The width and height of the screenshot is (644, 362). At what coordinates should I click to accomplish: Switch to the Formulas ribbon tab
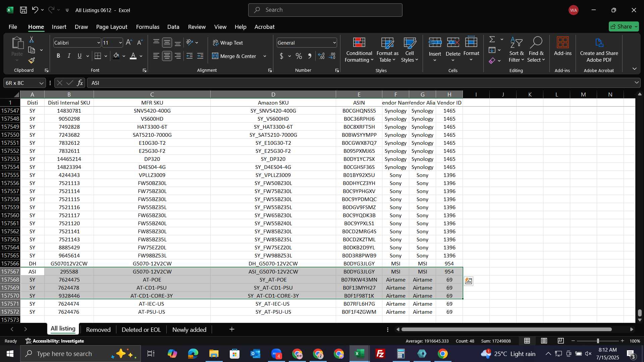pyautogui.click(x=148, y=27)
